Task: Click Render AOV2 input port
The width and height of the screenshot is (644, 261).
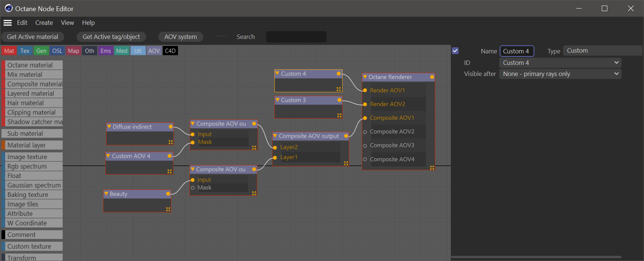Action: (x=365, y=104)
